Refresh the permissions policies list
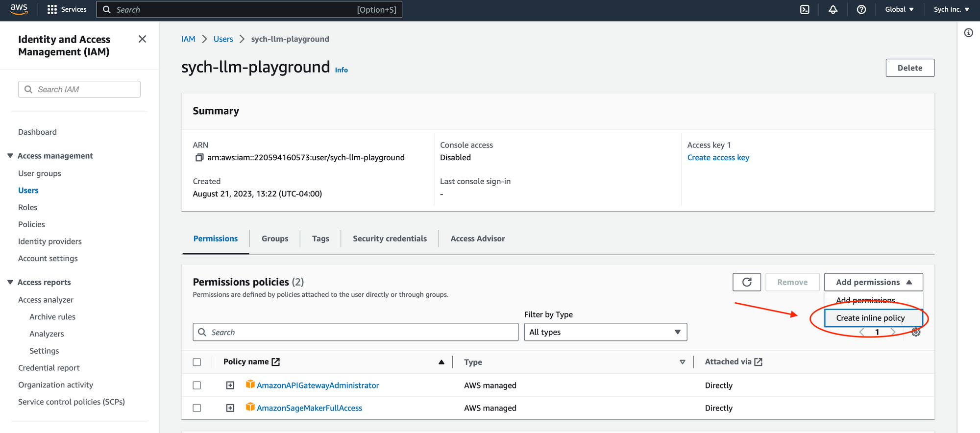 tap(747, 282)
